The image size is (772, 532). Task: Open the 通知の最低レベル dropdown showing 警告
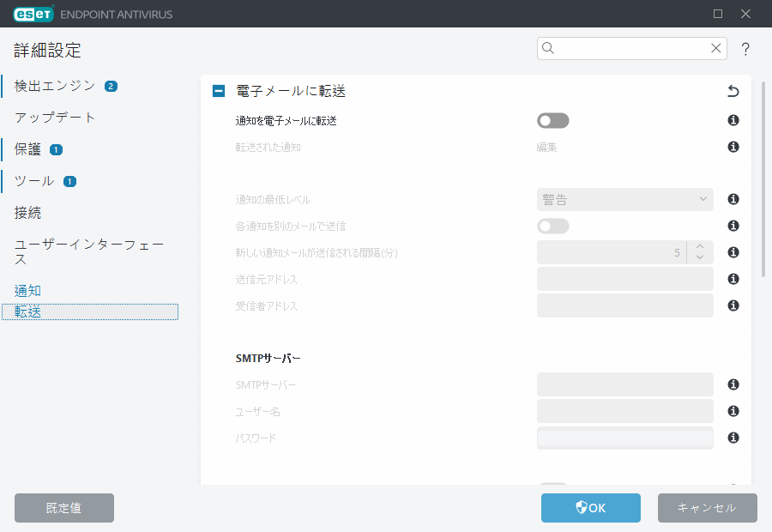point(624,199)
